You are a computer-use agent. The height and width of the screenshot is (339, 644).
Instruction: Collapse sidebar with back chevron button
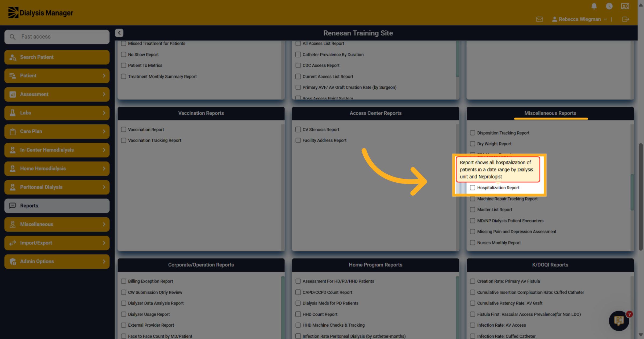pos(119,33)
